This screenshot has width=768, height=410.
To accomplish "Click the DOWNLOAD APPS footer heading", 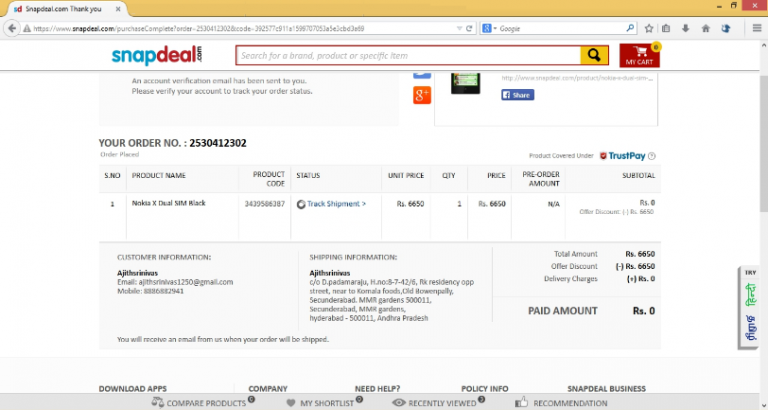I will point(133,388).
